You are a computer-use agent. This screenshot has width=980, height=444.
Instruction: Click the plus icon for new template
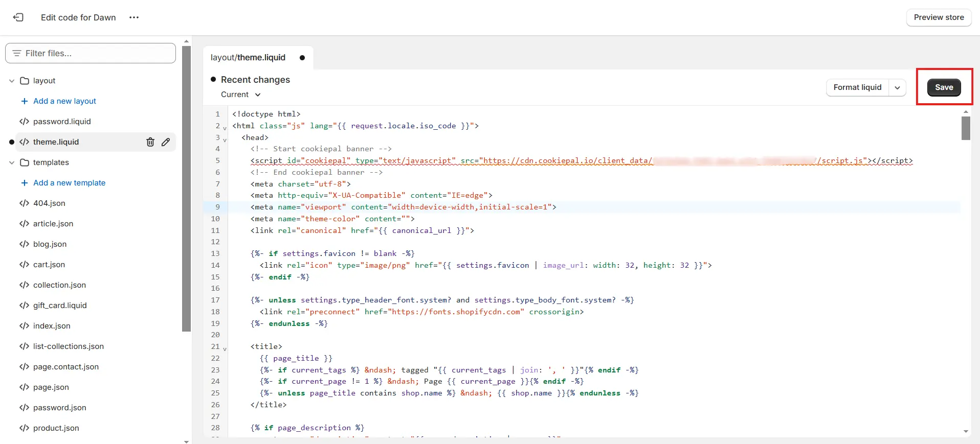pos(24,183)
